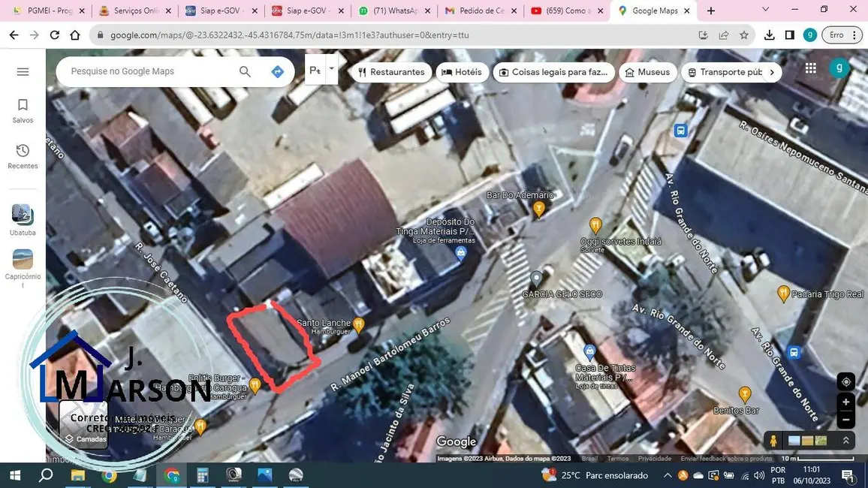Click the Pesquise no Google Maps field

pos(150,72)
